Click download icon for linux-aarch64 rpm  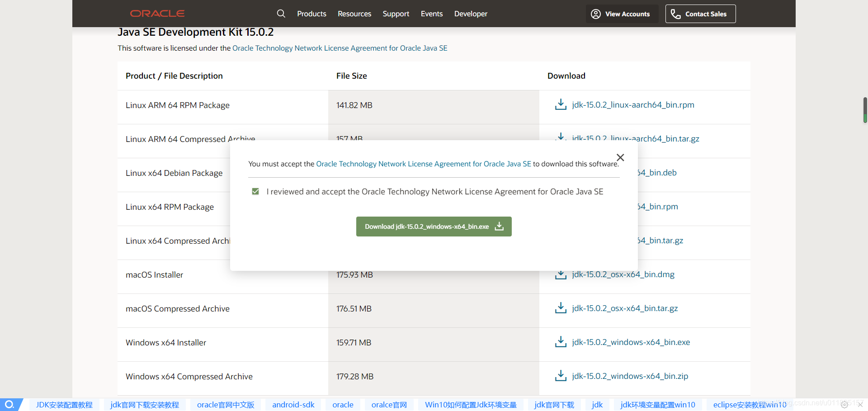pyautogui.click(x=561, y=104)
